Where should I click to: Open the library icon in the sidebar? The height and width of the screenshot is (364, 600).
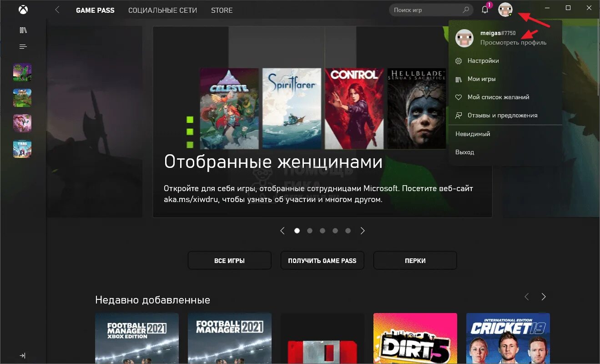click(23, 30)
